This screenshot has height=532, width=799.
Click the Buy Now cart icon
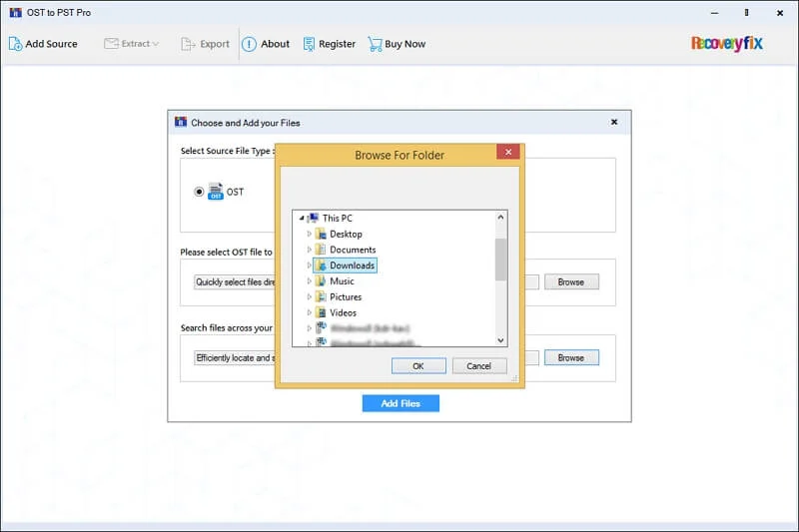[375, 44]
